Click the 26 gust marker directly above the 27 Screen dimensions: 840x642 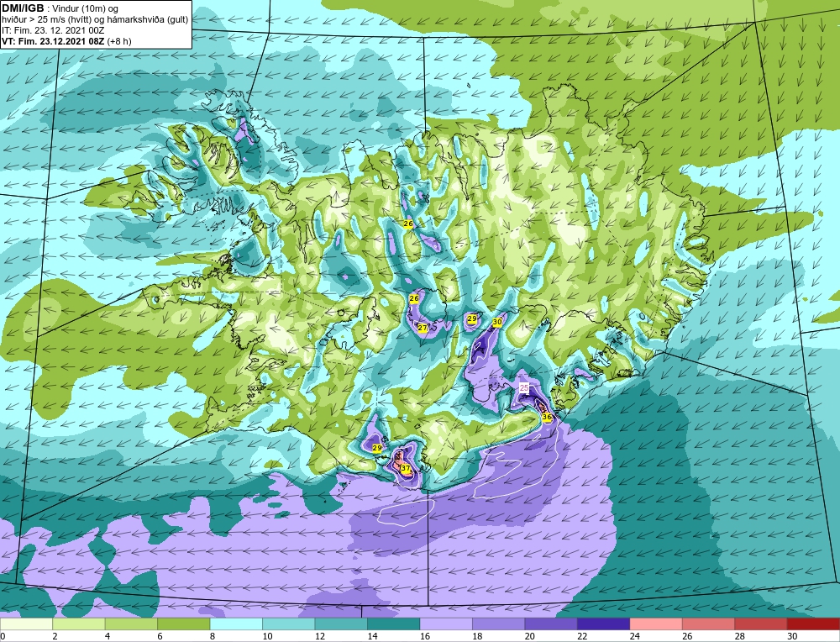pos(413,298)
